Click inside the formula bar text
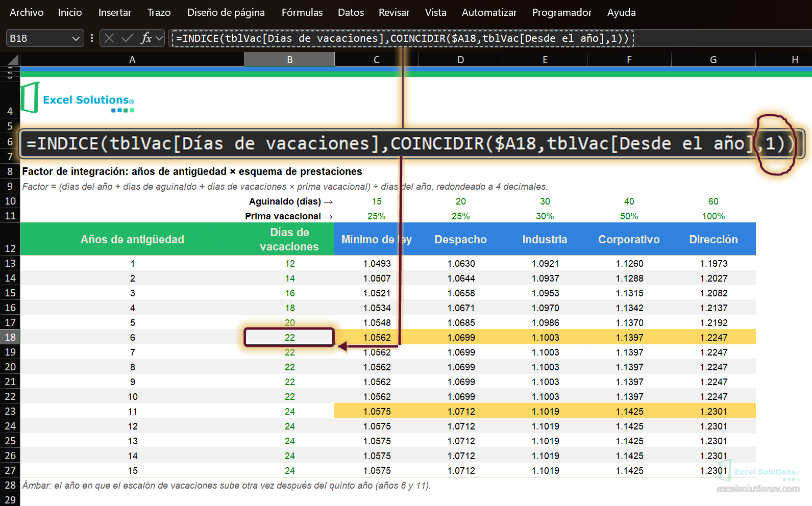 [x=403, y=38]
